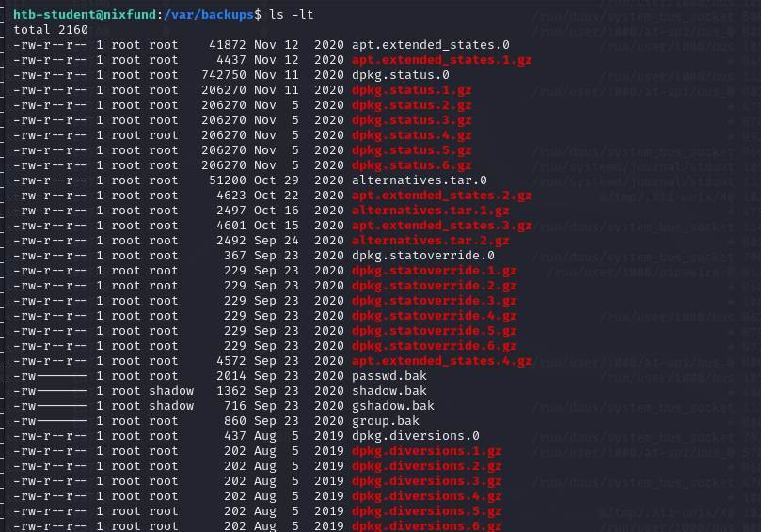The width and height of the screenshot is (761, 532).
Task: Click the alternatives.tar.2.gz archive name
Action: coord(431,240)
